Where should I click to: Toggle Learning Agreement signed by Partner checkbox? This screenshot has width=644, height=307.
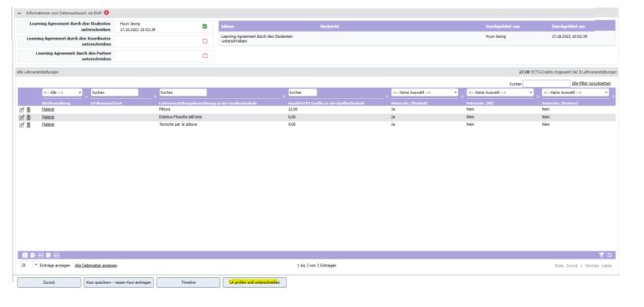(x=205, y=55)
